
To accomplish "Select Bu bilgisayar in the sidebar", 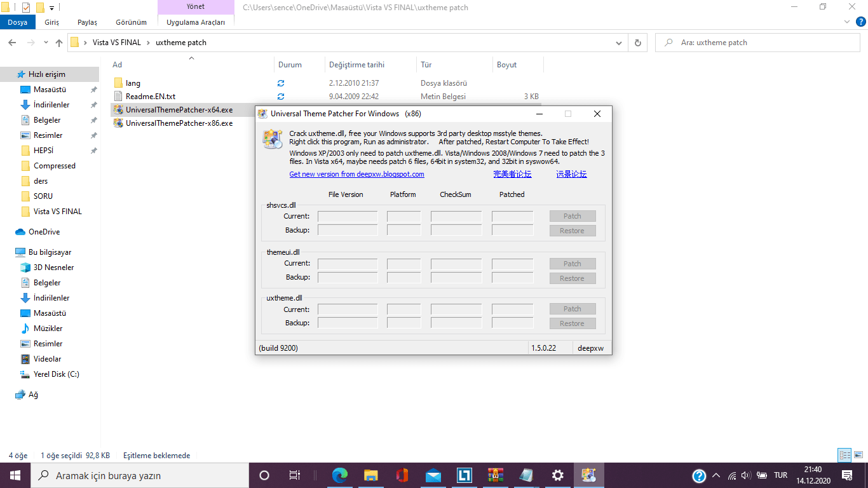I will point(50,252).
